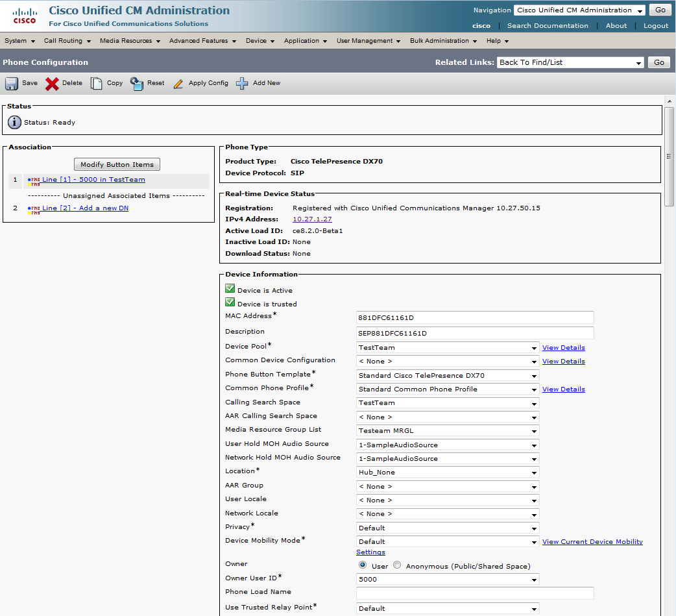Click the Cisco logo in header
676x616 pixels.
tap(25, 16)
